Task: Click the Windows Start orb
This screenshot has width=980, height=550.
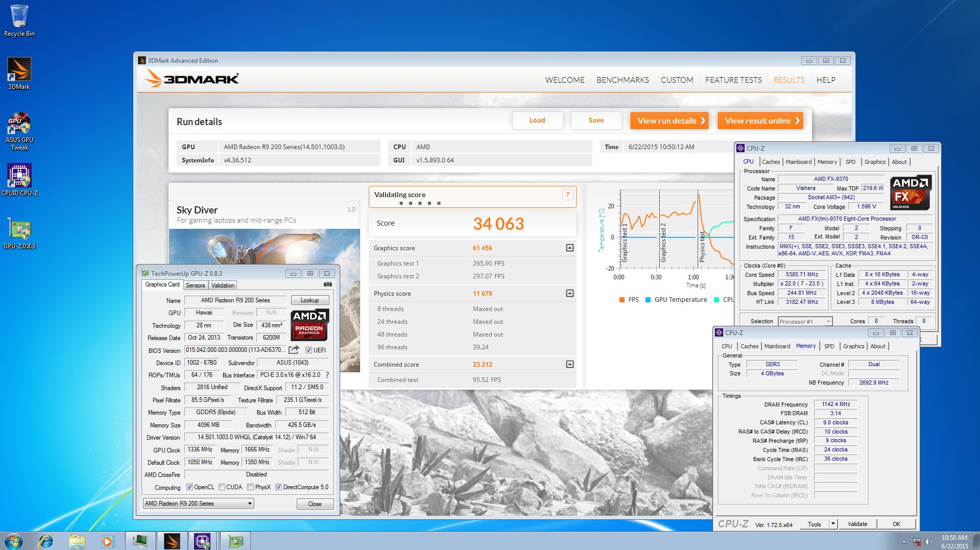Action: click(x=14, y=541)
